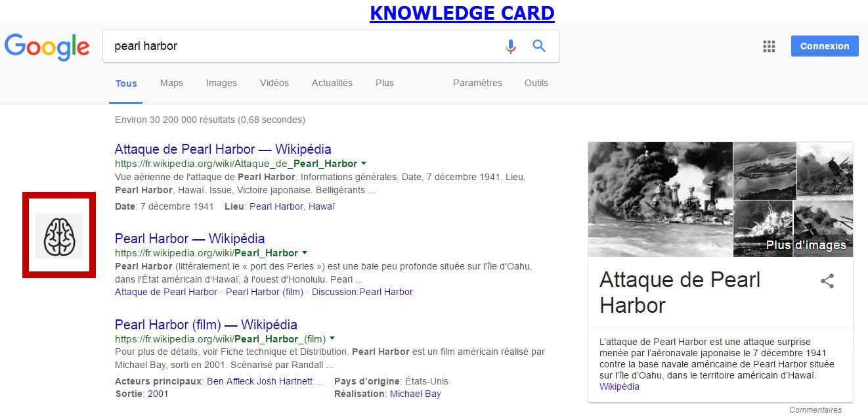Screen dimensions: 868x416
Task: Expand the Plus menu
Action: tap(385, 83)
